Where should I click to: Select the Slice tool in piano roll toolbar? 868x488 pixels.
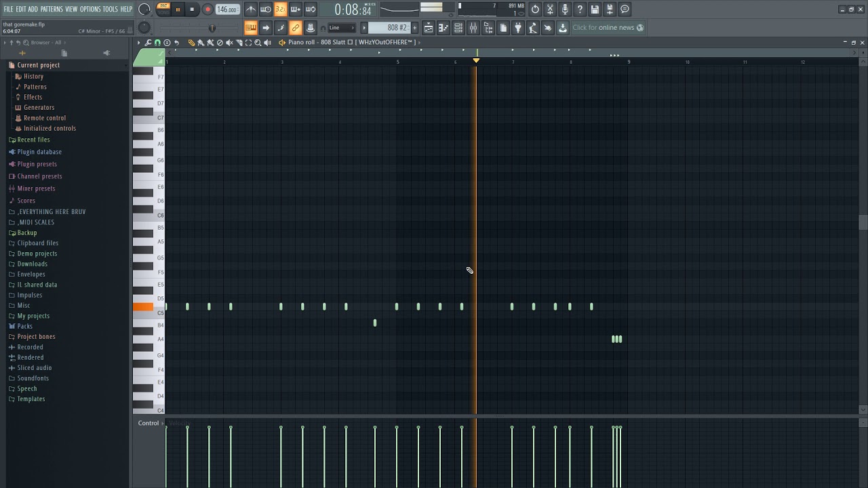point(239,43)
